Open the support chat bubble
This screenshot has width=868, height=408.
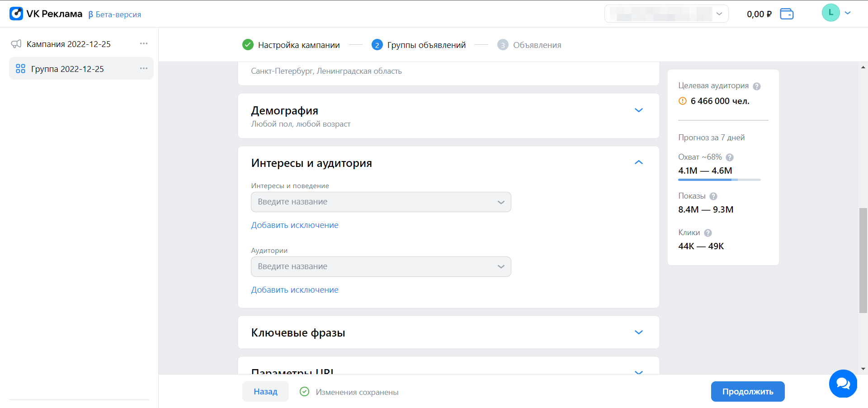click(x=843, y=384)
